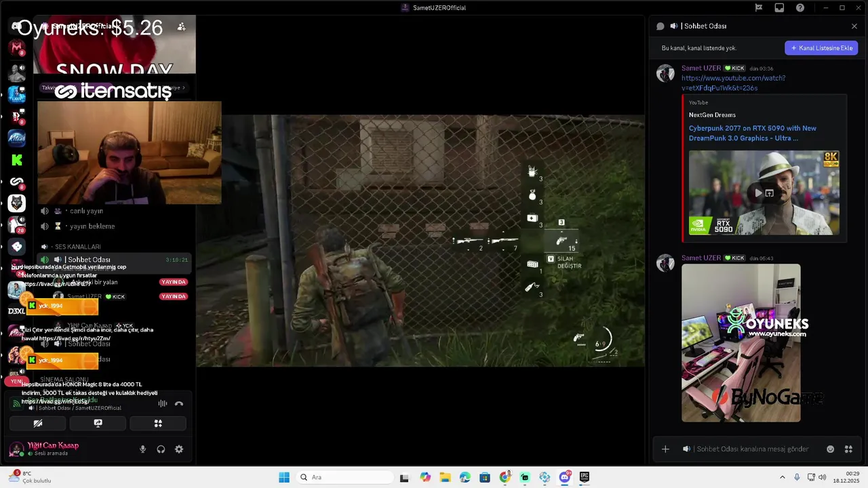The image size is (868, 488).
Task: Open the embedded video pop-out icon
Action: (x=770, y=193)
